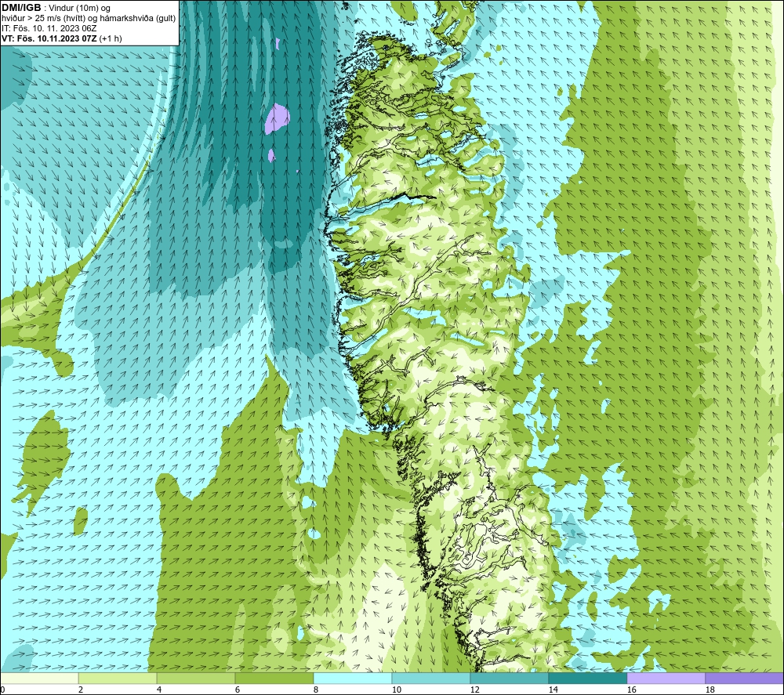
Task: Click the 14–16 m/s dark teal legend swatch
Action: (587, 678)
